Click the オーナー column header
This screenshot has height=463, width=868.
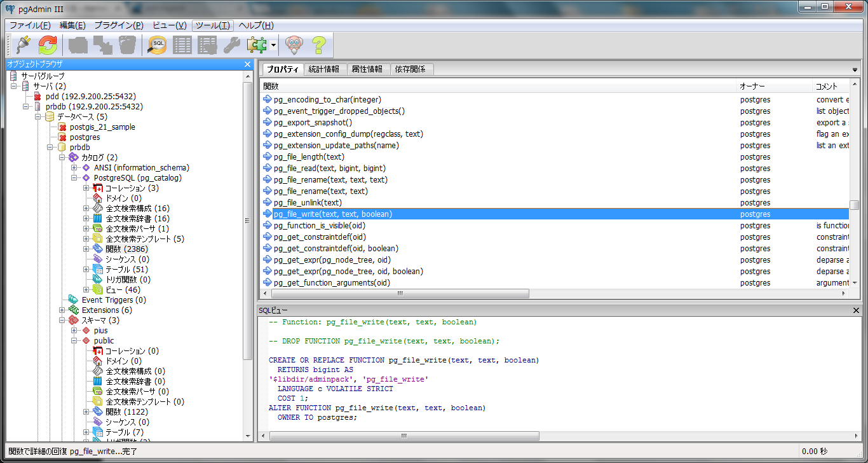point(752,86)
